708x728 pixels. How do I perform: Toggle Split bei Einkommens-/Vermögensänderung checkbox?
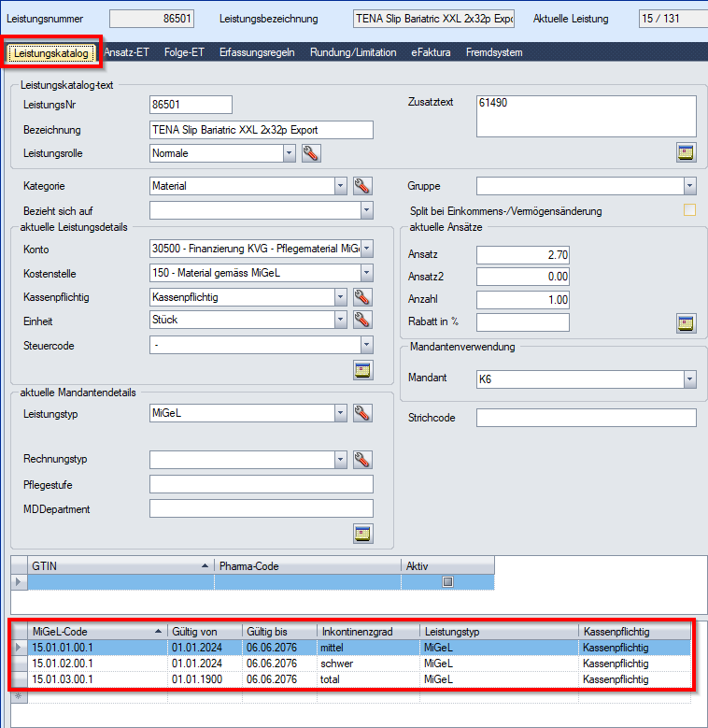689,210
